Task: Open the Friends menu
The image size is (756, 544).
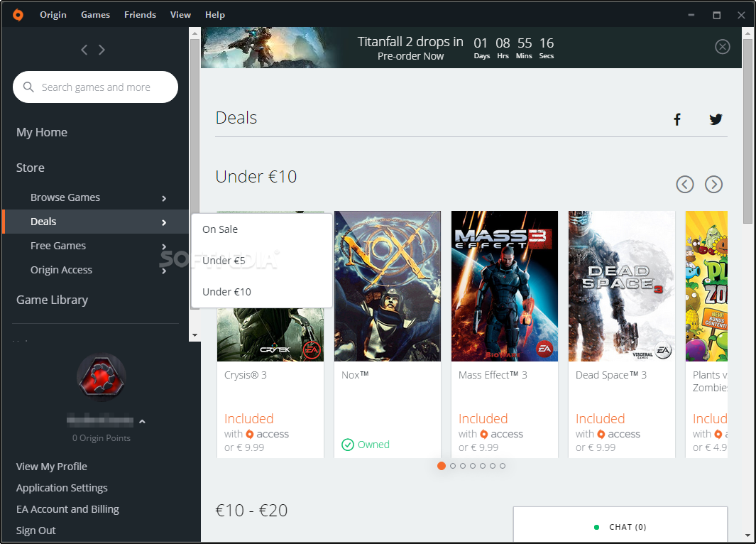Action: 141,15
